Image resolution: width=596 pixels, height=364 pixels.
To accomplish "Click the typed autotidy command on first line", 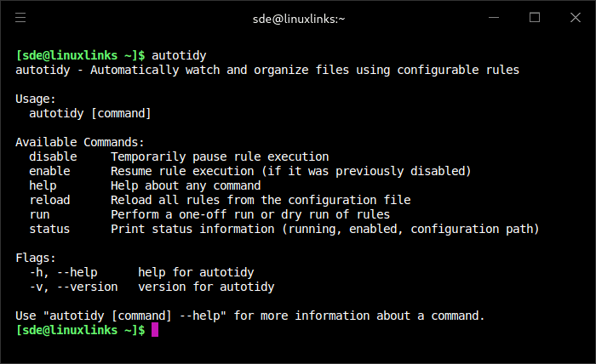I will coord(179,55).
